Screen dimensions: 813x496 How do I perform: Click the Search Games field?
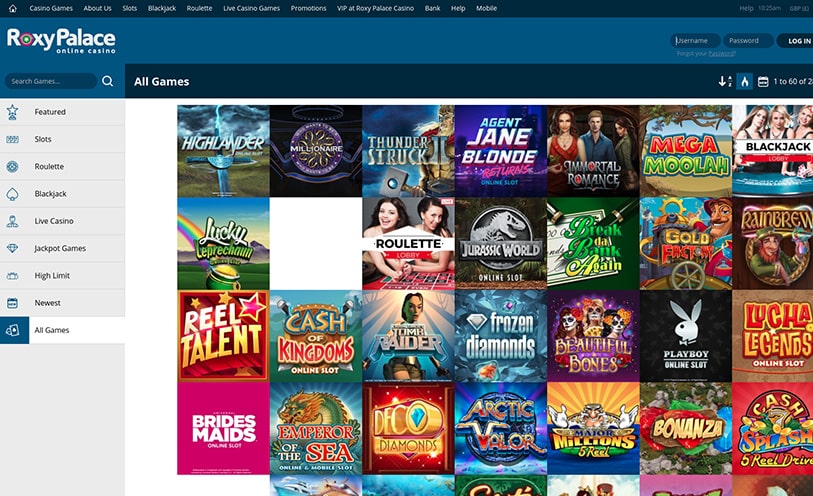tap(51, 81)
